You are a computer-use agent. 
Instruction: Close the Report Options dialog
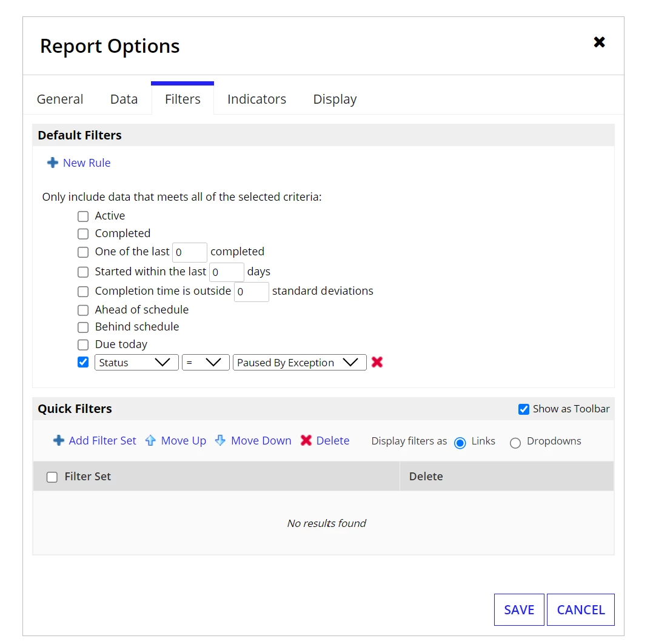599,42
